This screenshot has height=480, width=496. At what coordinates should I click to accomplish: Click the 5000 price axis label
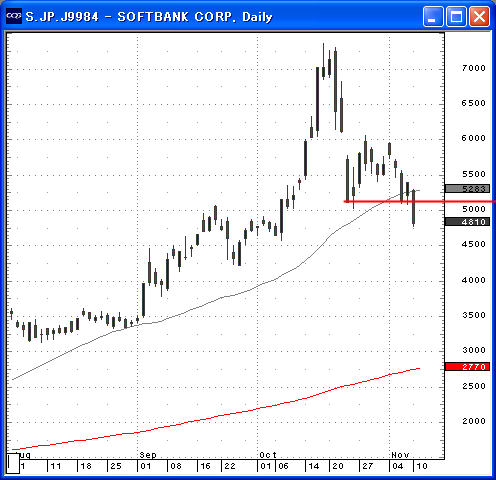(473, 209)
